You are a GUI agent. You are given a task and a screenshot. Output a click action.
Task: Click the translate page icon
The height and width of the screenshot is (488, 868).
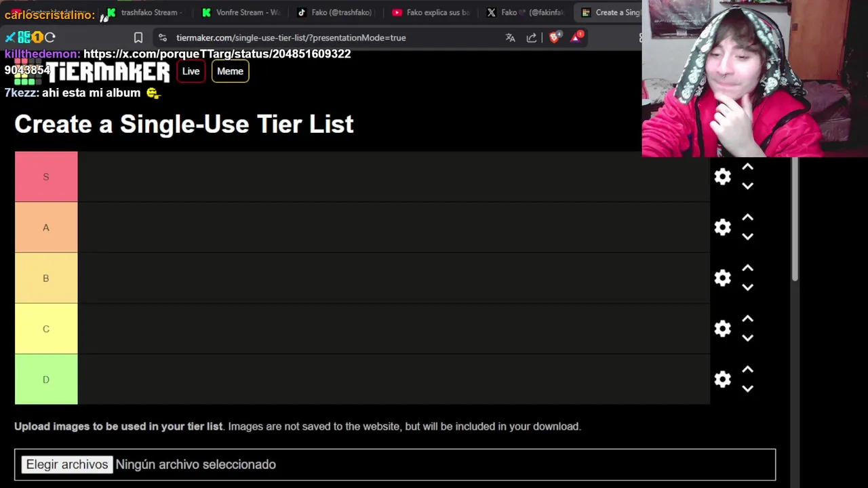click(x=510, y=38)
